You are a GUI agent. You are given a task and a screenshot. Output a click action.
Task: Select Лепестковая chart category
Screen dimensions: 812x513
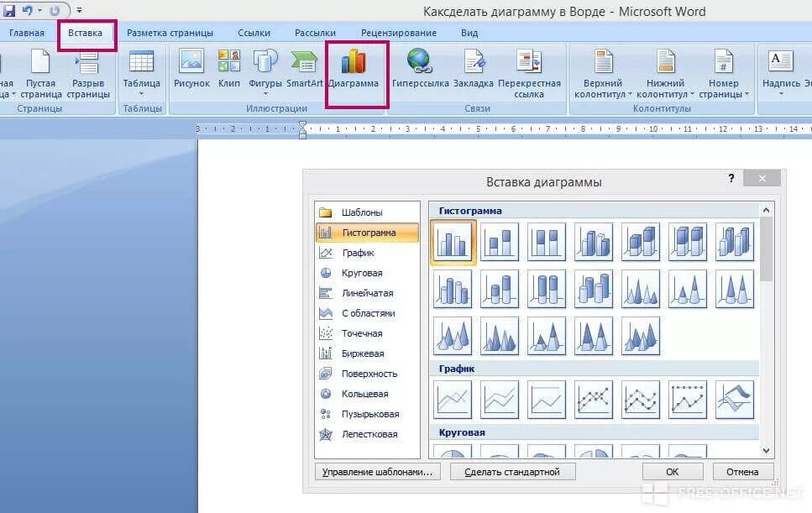(x=367, y=434)
